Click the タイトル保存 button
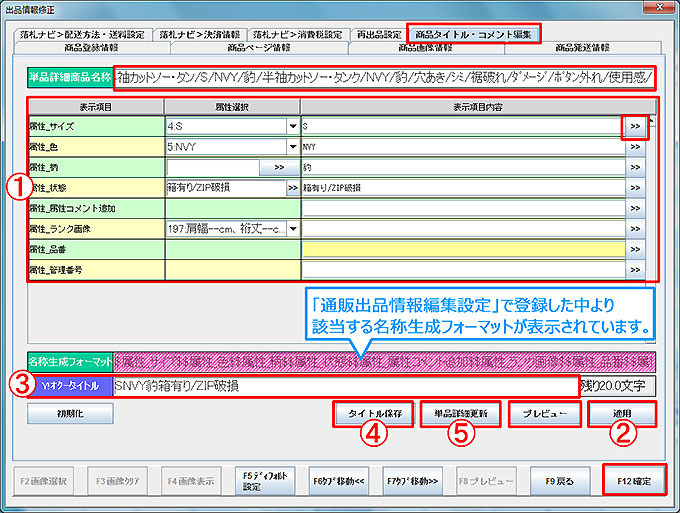 click(374, 414)
